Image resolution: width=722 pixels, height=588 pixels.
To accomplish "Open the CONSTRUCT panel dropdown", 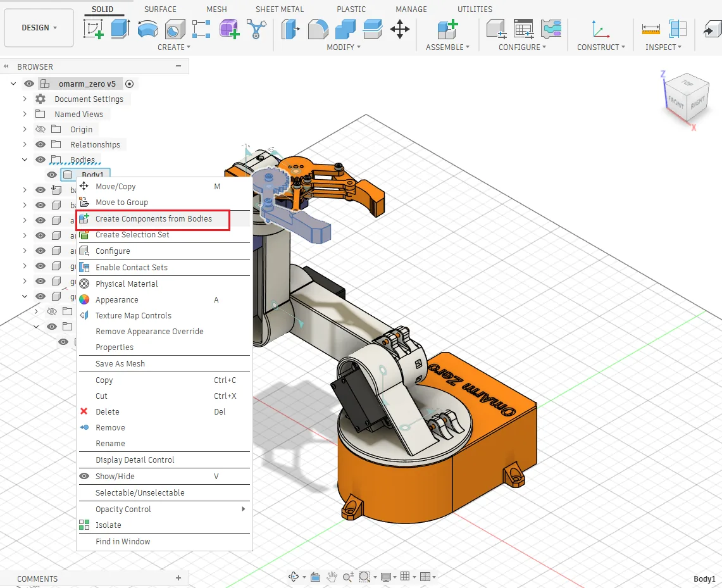I will click(601, 47).
